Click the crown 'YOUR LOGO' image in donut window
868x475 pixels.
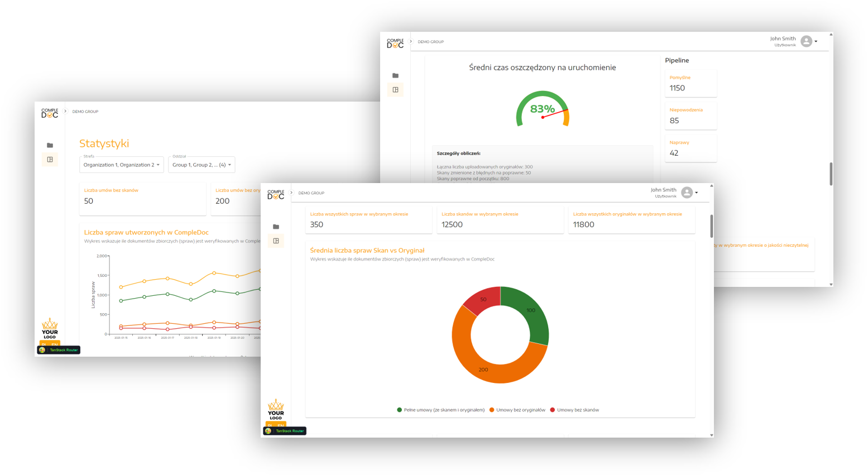276,409
